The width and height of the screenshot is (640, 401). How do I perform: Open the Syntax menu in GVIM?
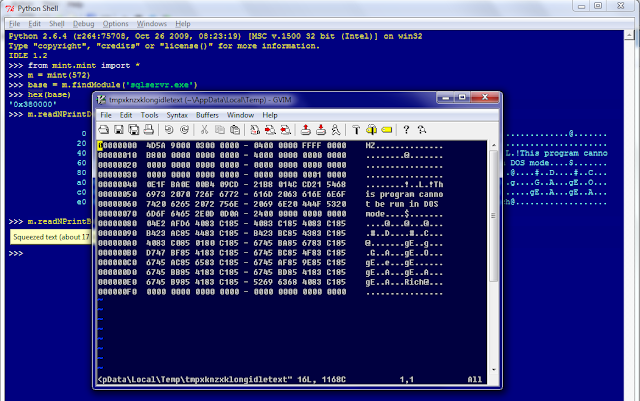pos(177,115)
